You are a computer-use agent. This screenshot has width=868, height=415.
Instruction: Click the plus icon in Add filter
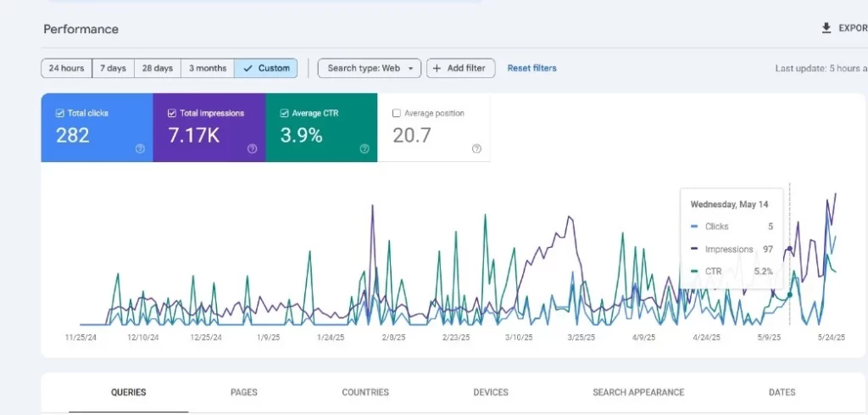[437, 68]
